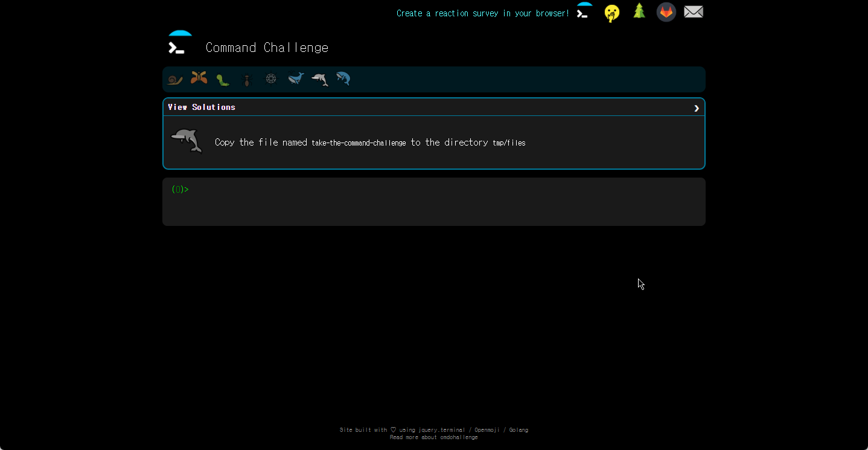This screenshot has width=868, height=450.
Task: Click the cmdchallenge link in the footer
Action: pyautogui.click(x=459, y=437)
